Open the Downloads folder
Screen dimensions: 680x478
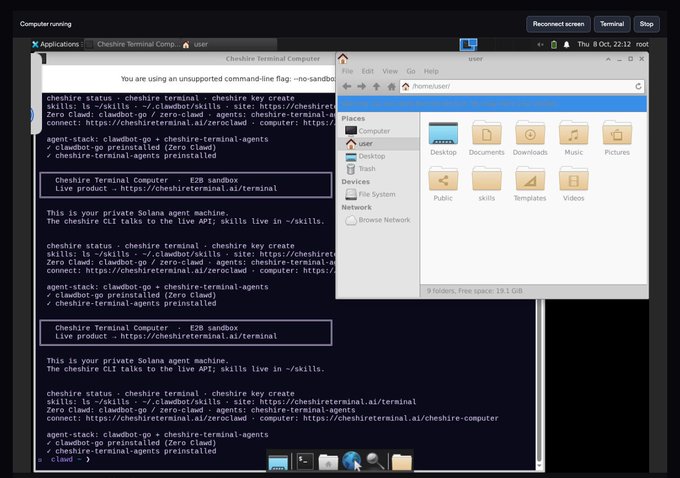click(530, 138)
